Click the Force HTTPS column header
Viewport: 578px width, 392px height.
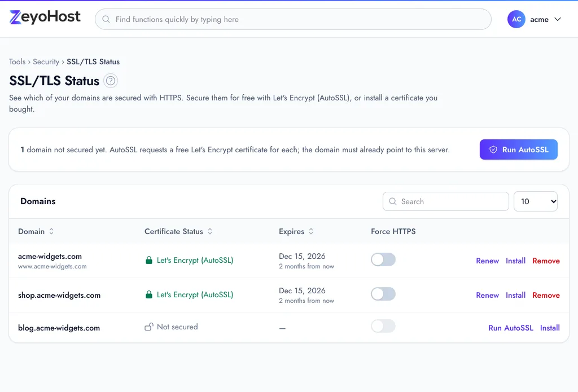coord(393,231)
